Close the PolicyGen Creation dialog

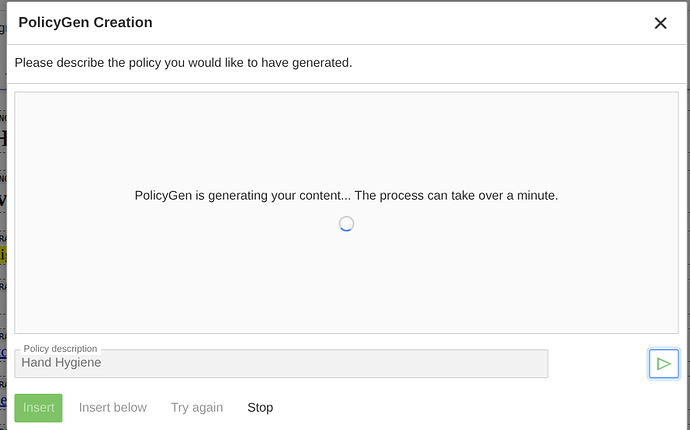pyautogui.click(x=660, y=23)
